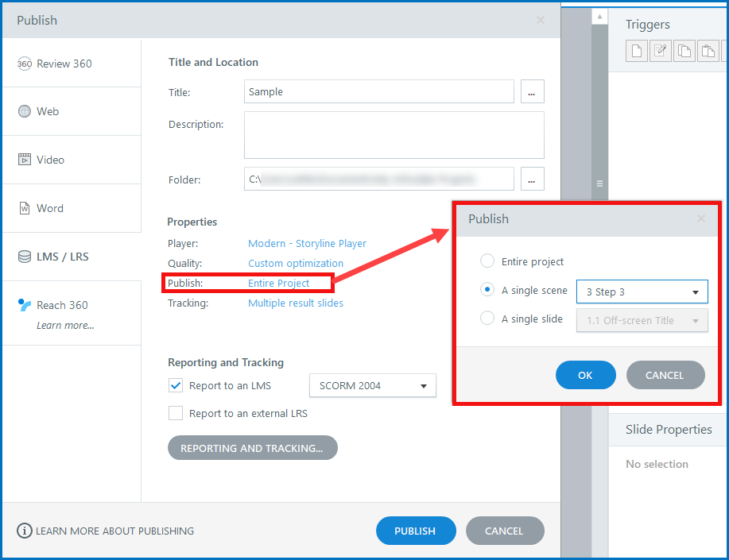This screenshot has height=560, width=729.
Task: Click Cancel in the small Publish popup
Action: tap(665, 375)
